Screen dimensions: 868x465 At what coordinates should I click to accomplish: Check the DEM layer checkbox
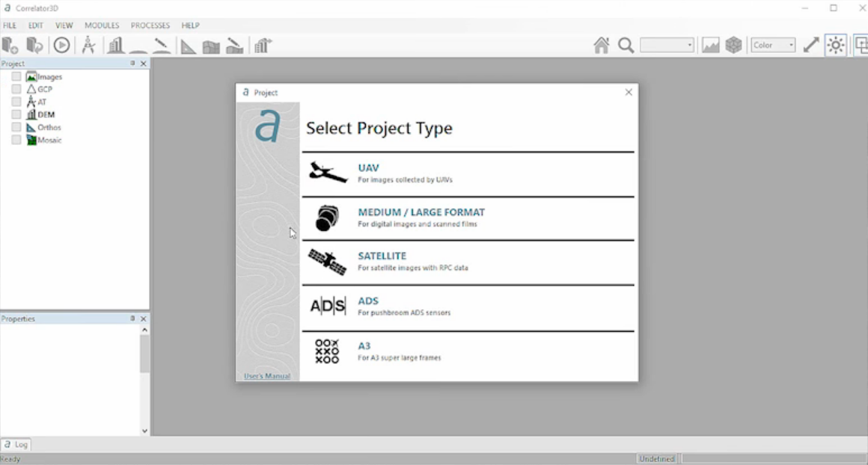[x=16, y=114]
